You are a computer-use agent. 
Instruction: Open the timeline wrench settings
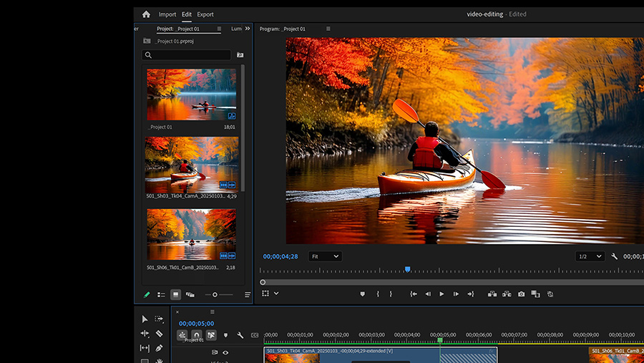(x=240, y=335)
